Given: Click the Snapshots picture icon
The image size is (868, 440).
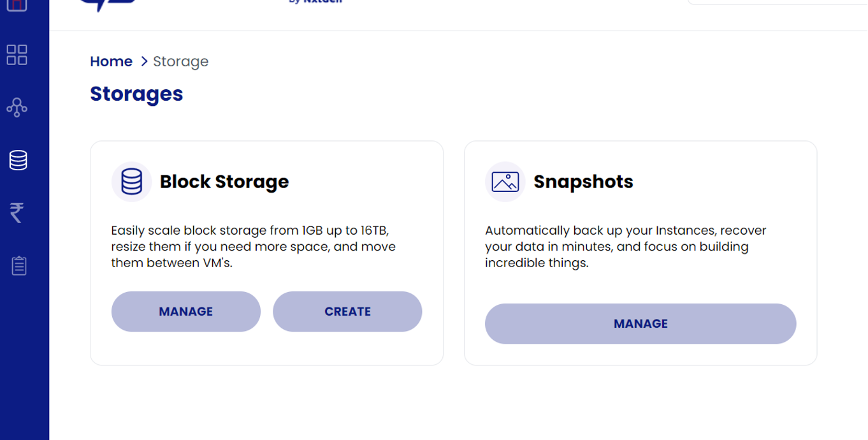Looking at the screenshot, I should [x=505, y=182].
